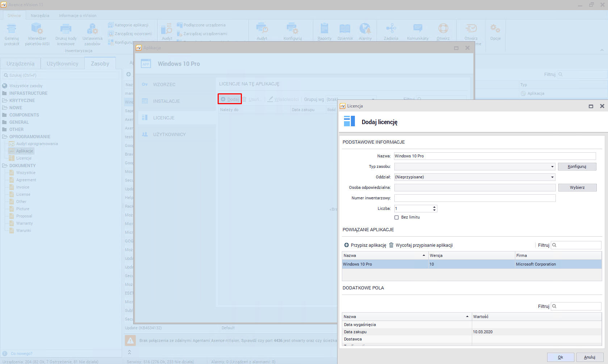Click the Komunikaty icon in ribbon

pyautogui.click(x=418, y=29)
